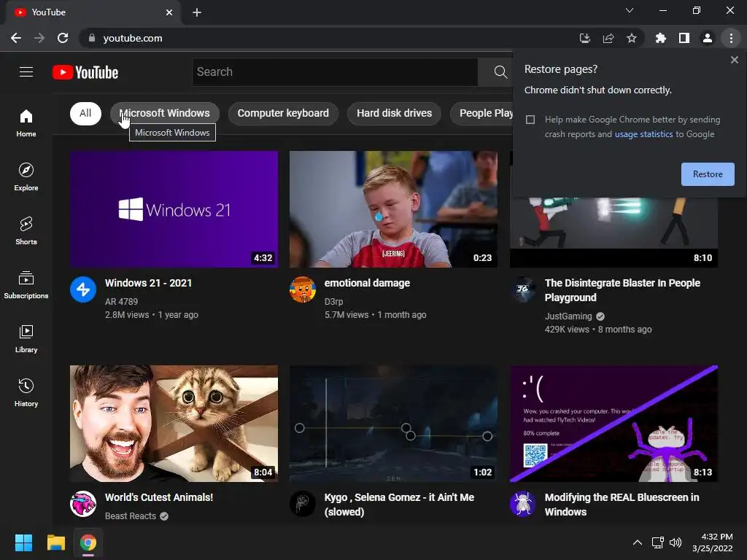Bookmark this tab with star icon
747x560 pixels.
click(x=631, y=38)
